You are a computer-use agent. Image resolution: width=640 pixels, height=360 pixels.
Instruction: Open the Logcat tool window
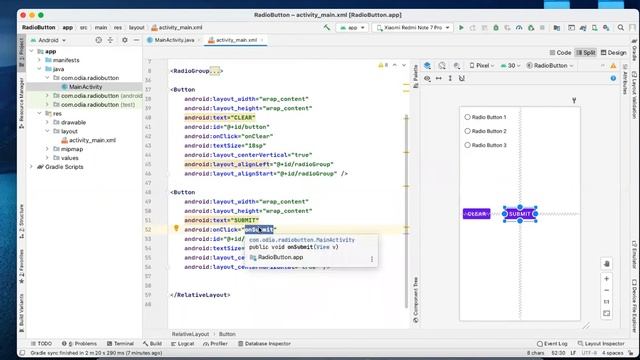182,344
